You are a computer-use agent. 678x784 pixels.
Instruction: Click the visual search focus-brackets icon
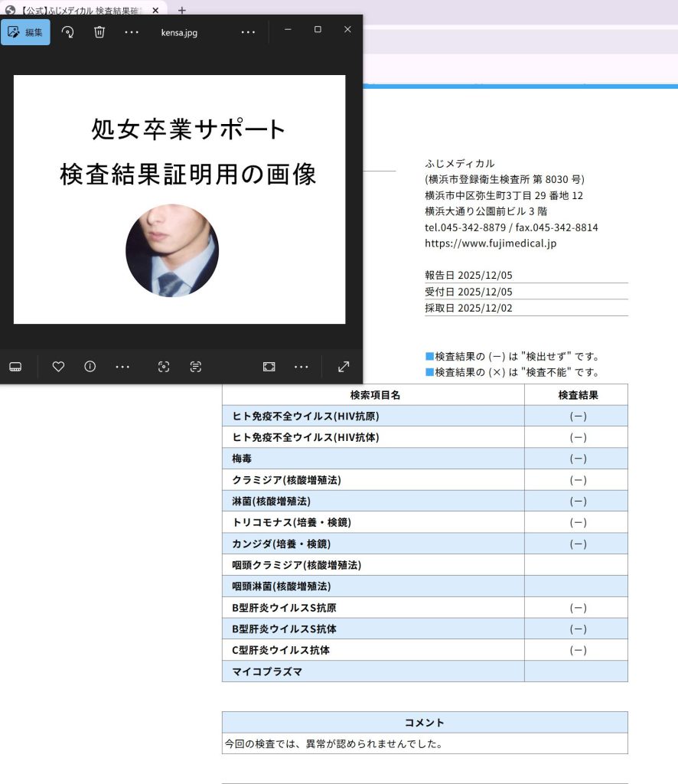[x=164, y=367]
